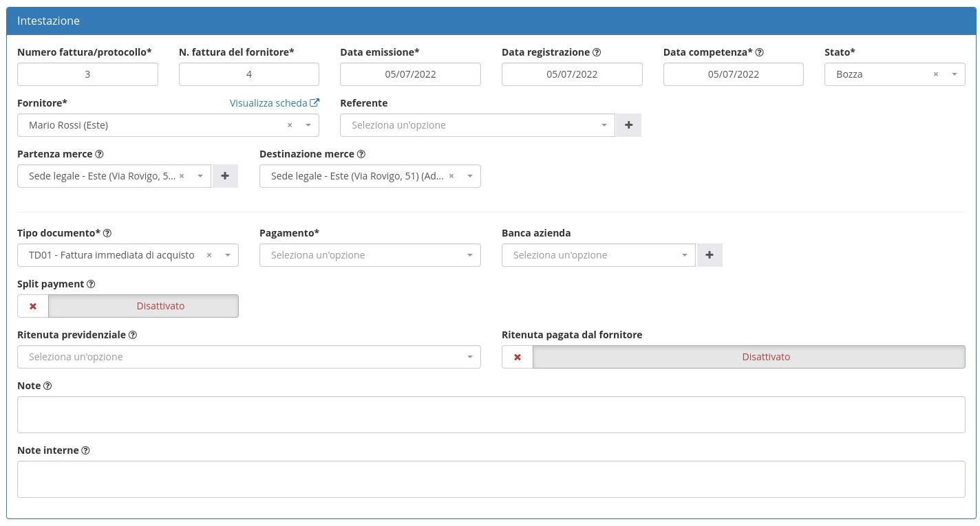Click plus icon beside Banca azienda
This screenshot has height=526, width=980.
click(709, 255)
